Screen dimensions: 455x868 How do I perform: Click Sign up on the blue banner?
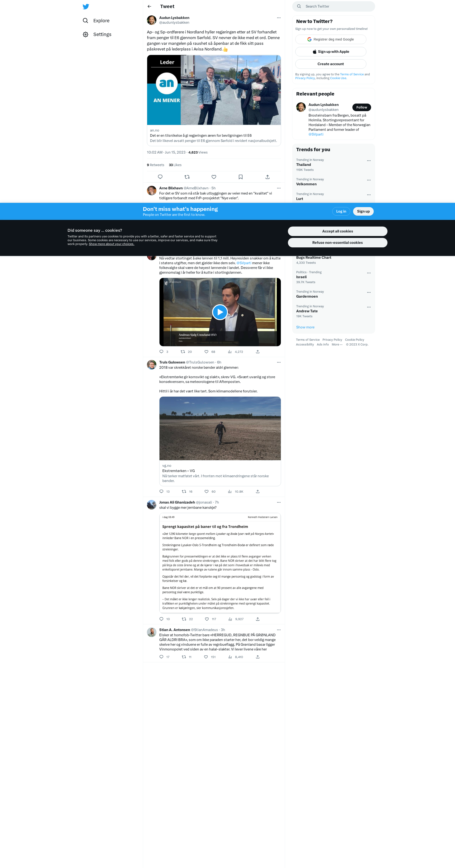363,211
